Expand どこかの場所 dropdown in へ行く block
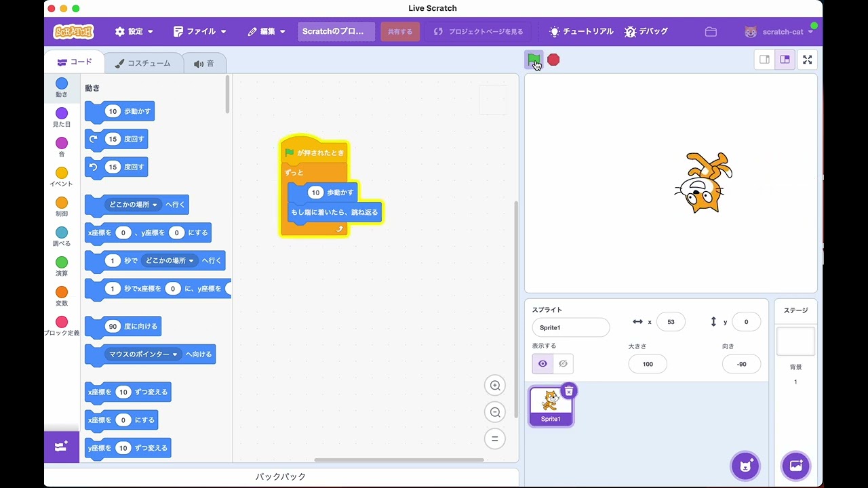This screenshot has height=488, width=868. pos(134,205)
